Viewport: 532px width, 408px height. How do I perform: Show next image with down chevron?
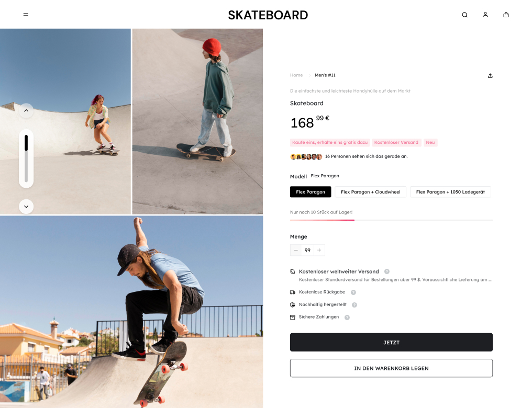pyautogui.click(x=26, y=207)
